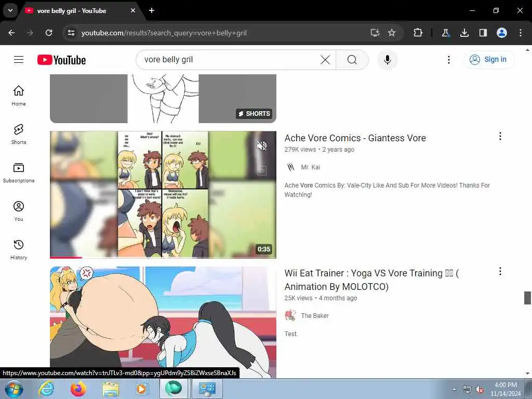The width and height of the screenshot is (532, 399).
Task: Toggle the browser side panel
Action: click(483, 33)
